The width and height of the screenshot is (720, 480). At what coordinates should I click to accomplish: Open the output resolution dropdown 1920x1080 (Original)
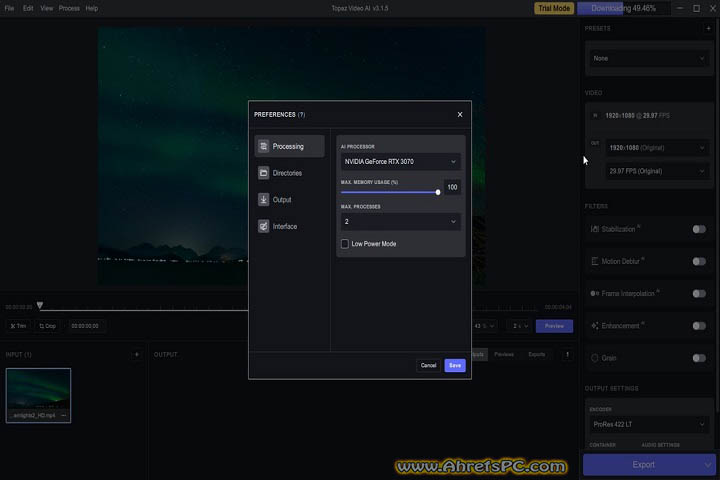pos(656,148)
